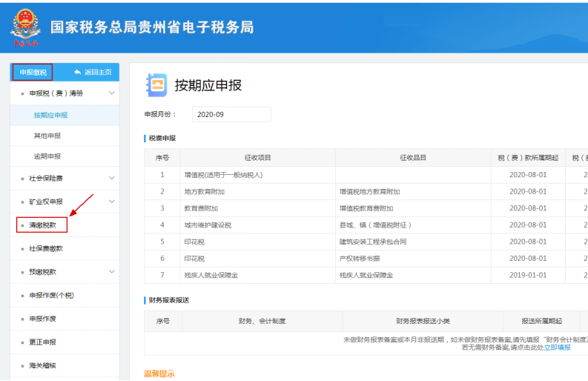Viewport: 588px width, 381px height.
Task: Expand the 矿业权申报 menu chevron
Action: click(112, 201)
